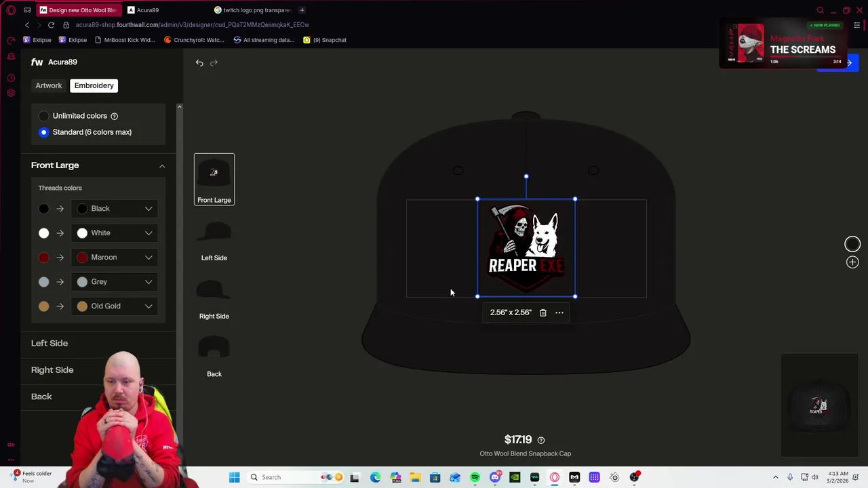Open Opera GX main menu icon
This screenshot has width=868, height=488.
pos(11,10)
